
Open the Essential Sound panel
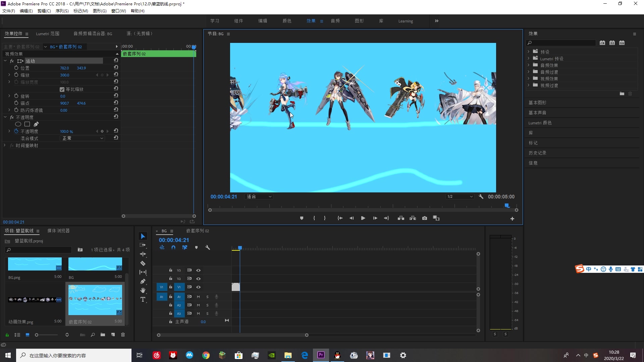(x=537, y=113)
